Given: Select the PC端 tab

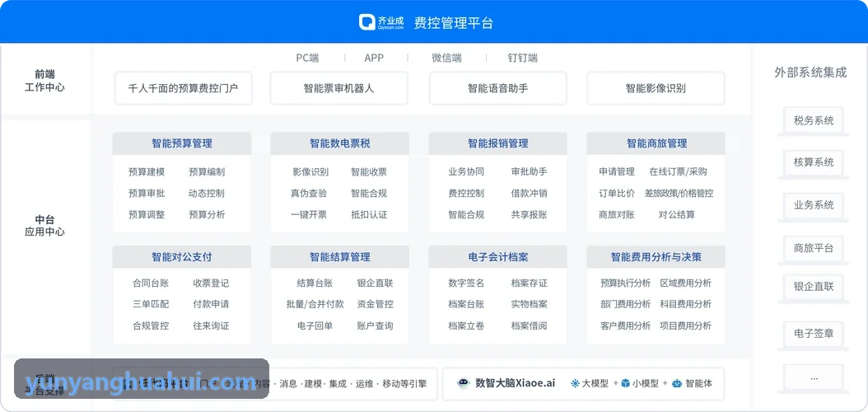Looking at the screenshot, I should click(x=307, y=58).
